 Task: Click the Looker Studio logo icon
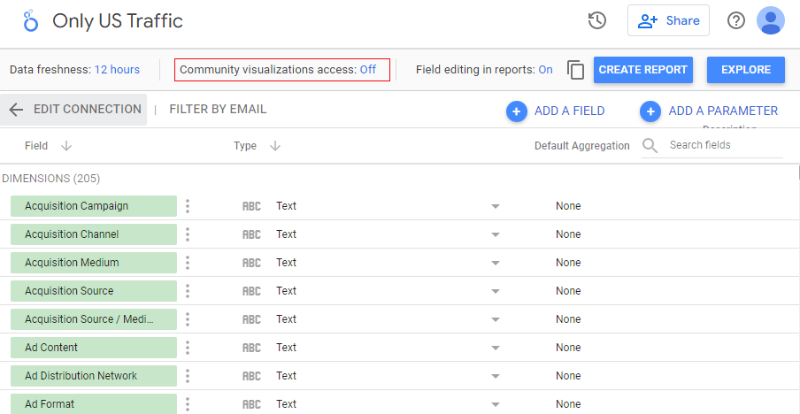(31, 21)
